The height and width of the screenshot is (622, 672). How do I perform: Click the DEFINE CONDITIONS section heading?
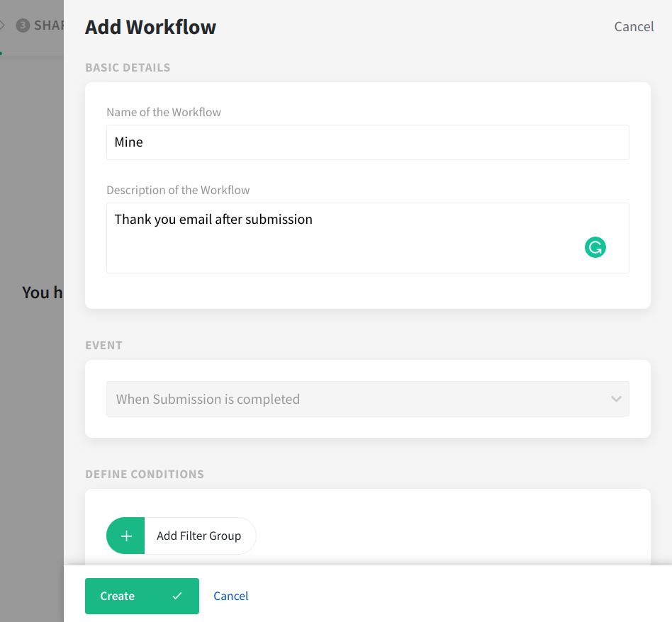pyautogui.click(x=145, y=474)
